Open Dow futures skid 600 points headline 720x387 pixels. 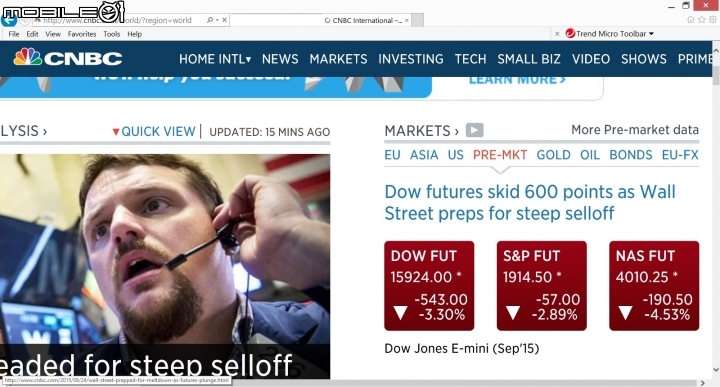tap(530, 202)
